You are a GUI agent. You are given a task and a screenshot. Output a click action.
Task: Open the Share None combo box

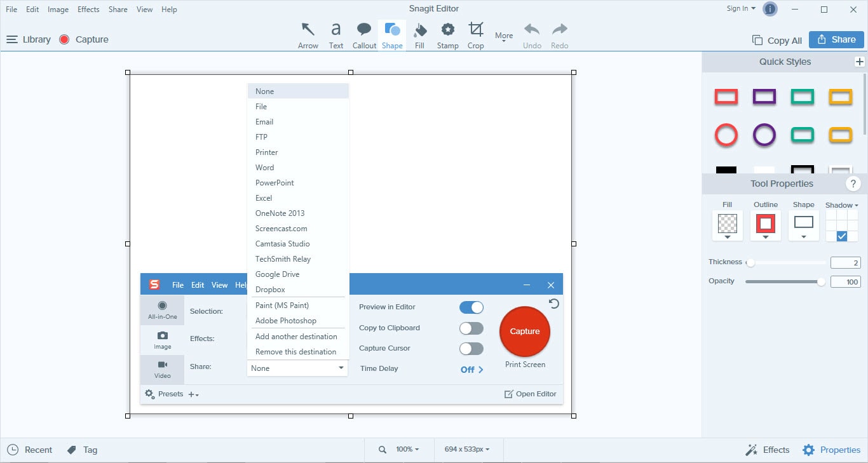[x=297, y=368]
